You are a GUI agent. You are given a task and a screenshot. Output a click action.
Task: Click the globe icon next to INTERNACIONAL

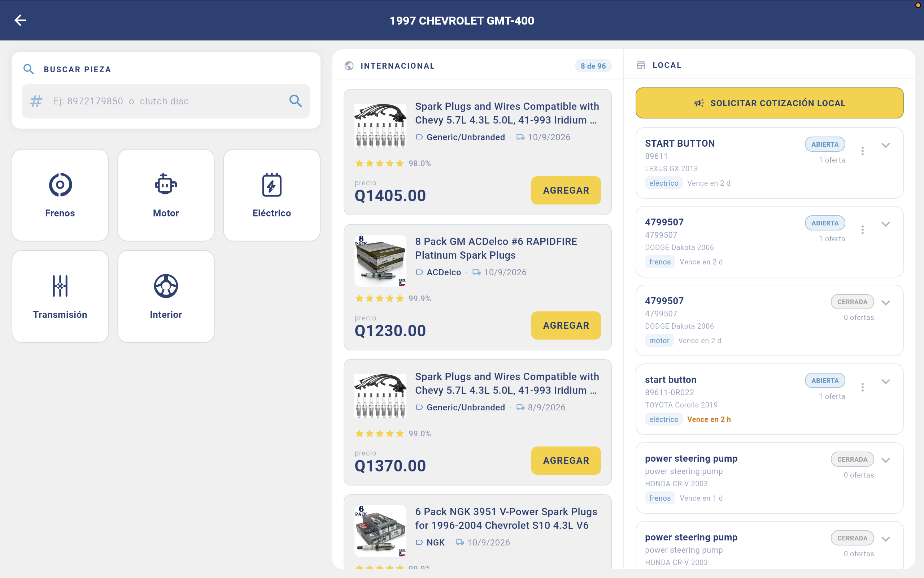point(349,66)
